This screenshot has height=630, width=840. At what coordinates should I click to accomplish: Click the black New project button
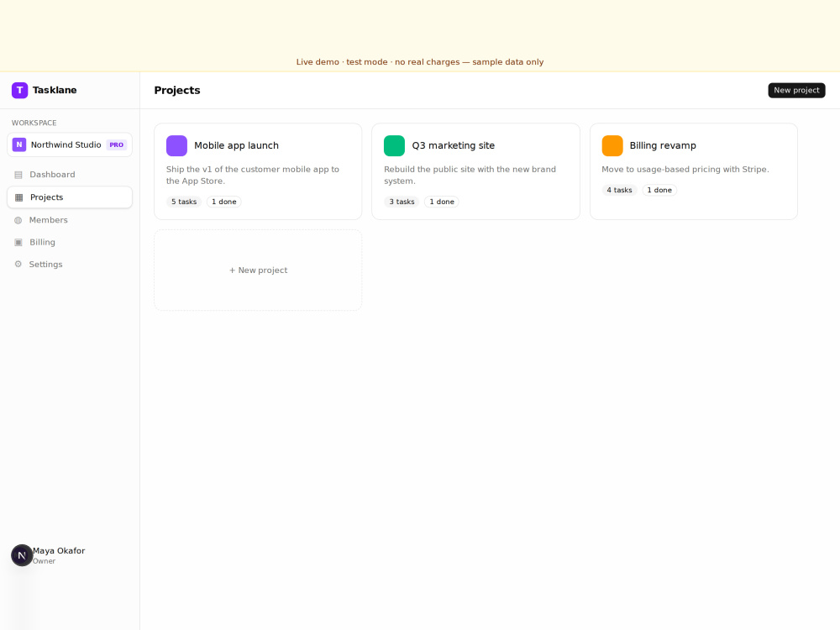pos(796,90)
